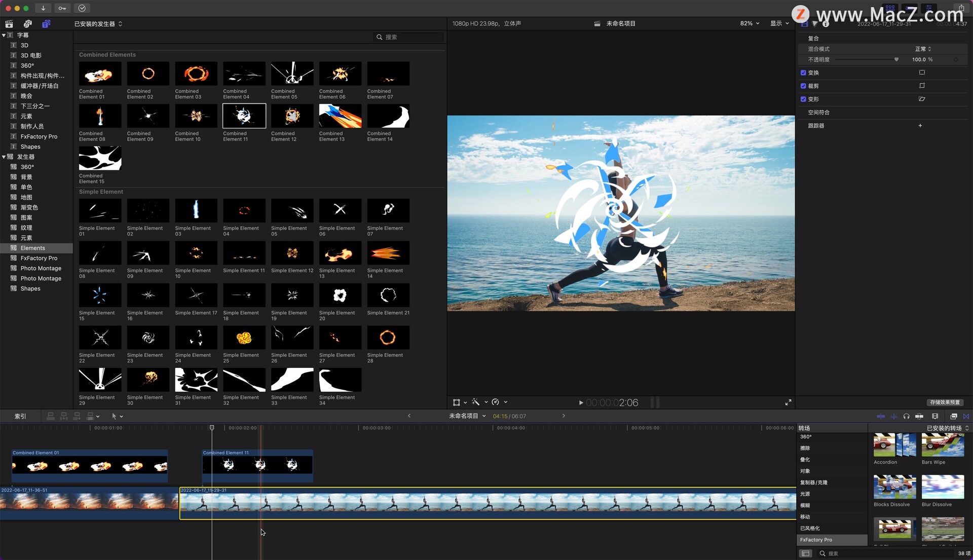This screenshot has width=973, height=560.
Task: Click the import media arrow button
Action: tap(43, 8)
